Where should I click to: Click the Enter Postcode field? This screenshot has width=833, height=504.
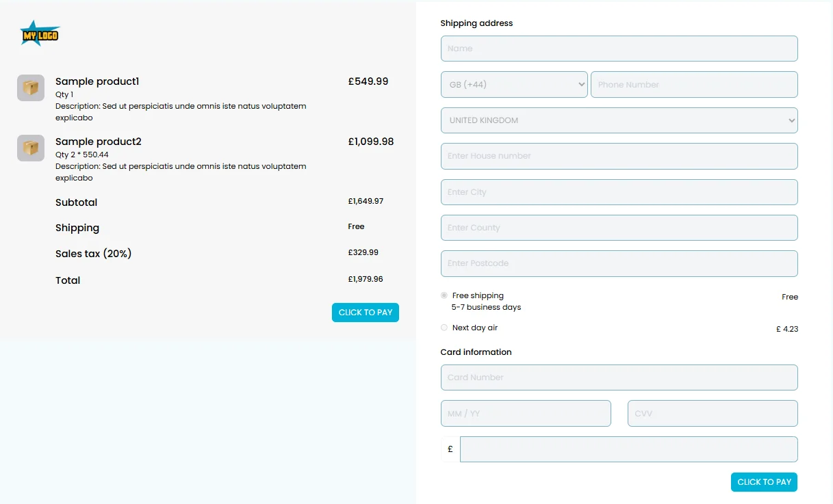click(618, 263)
